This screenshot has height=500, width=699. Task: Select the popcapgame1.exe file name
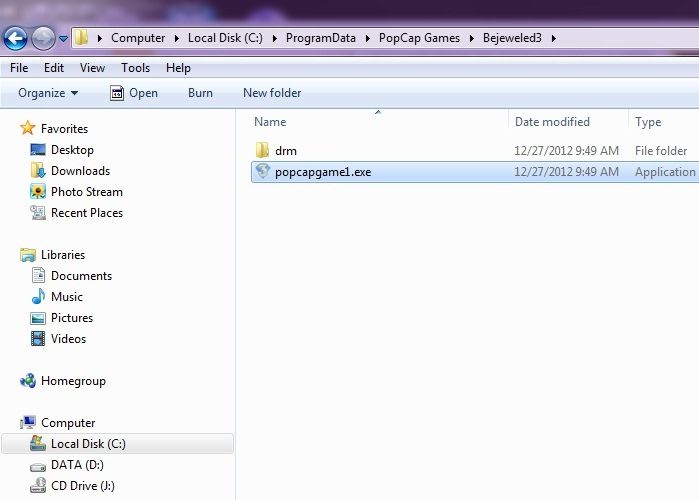(x=323, y=172)
